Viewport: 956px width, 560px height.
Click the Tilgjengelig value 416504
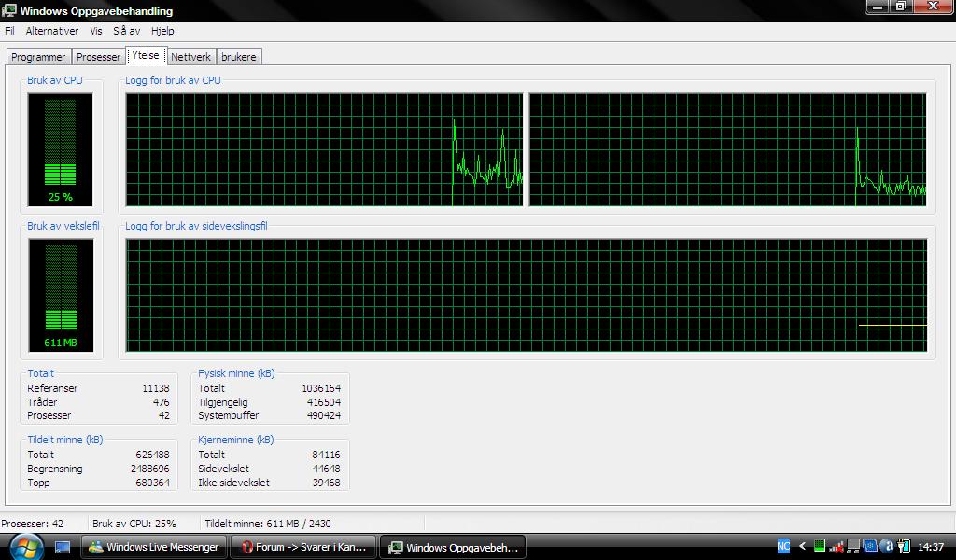coord(324,402)
